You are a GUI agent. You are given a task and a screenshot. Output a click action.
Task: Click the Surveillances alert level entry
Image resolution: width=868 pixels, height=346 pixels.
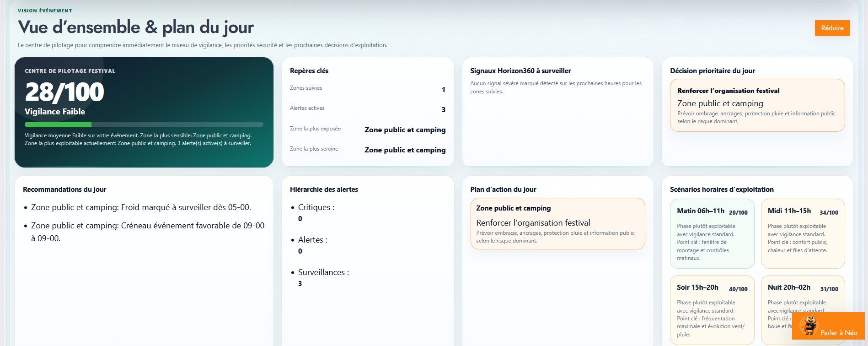[x=323, y=273]
